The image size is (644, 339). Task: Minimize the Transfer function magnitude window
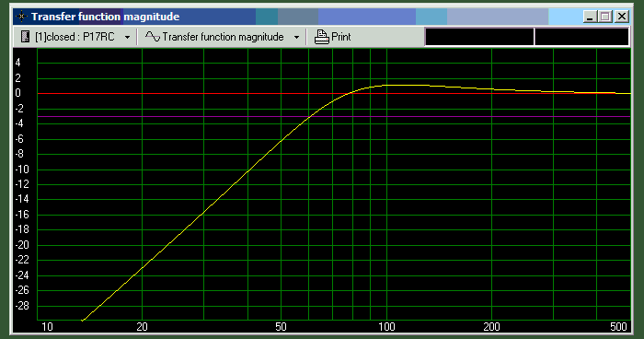[x=591, y=17]
